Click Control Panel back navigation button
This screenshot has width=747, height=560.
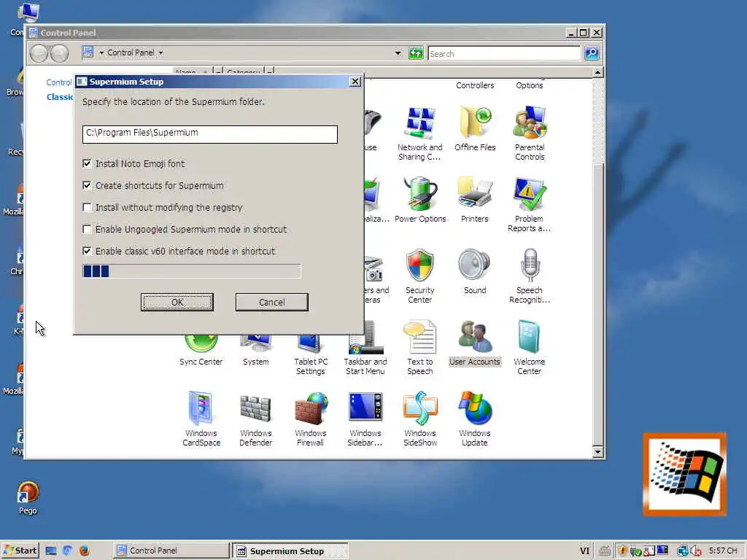point(39,53)
